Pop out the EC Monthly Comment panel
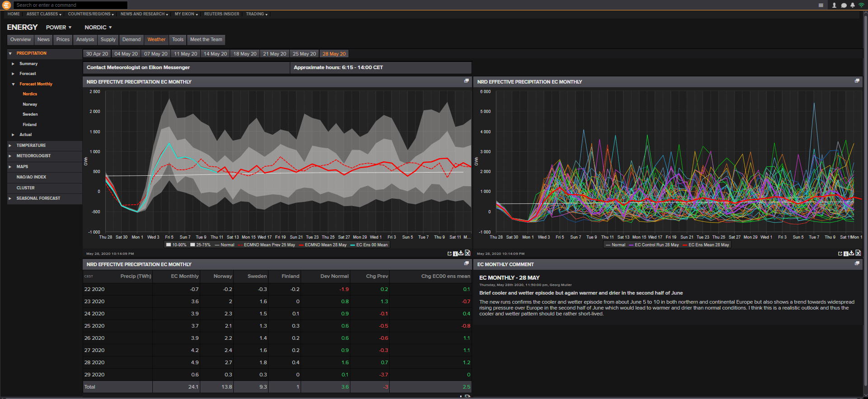868x399 pixels. pos(857,263)
